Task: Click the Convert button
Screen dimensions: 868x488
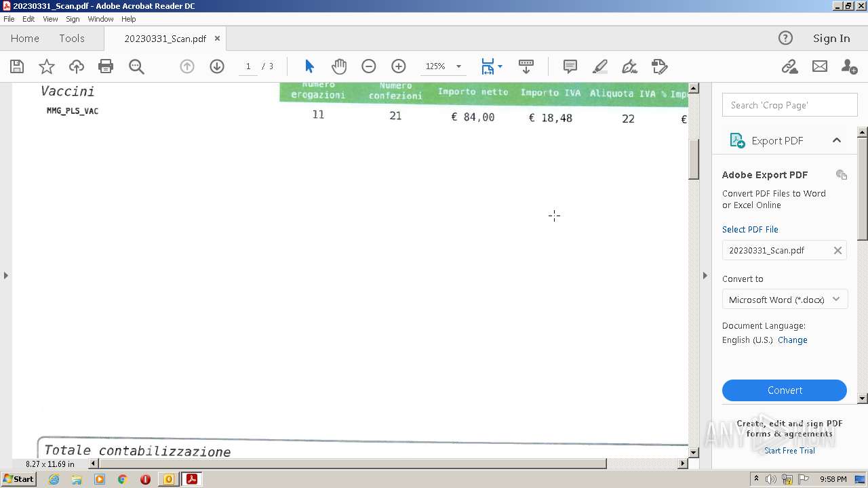Action: pos(785,390)
